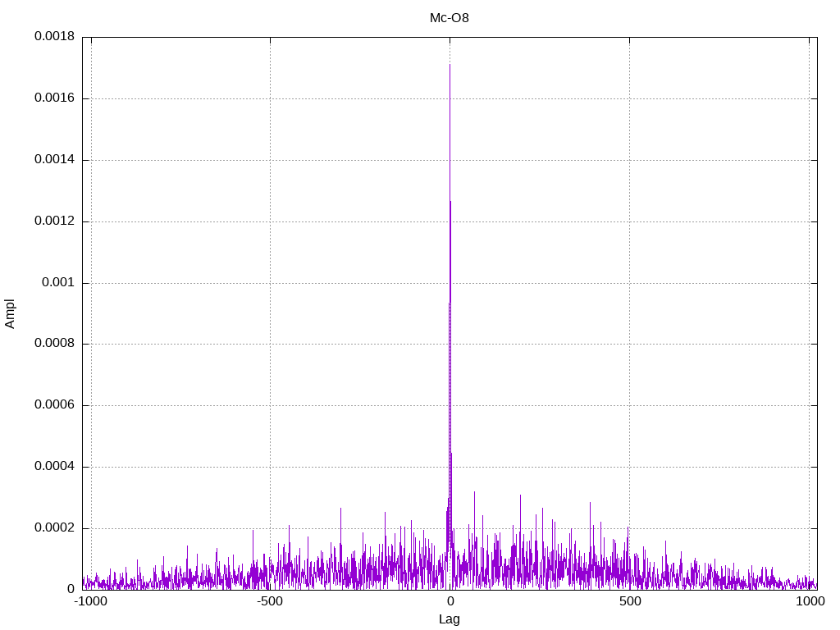Image resolution: width=840 pixels, height=630 pixels.
Task: Click the 0.0018 y-axis tick label
Action: (54, 37)
